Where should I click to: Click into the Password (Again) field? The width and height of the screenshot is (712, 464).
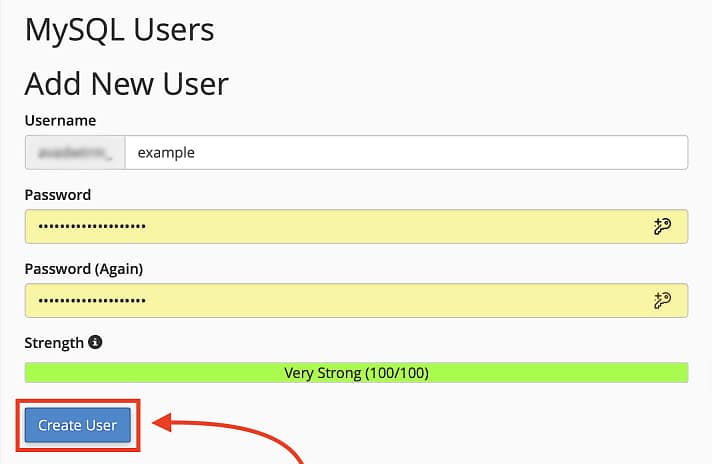pos(356,300)
